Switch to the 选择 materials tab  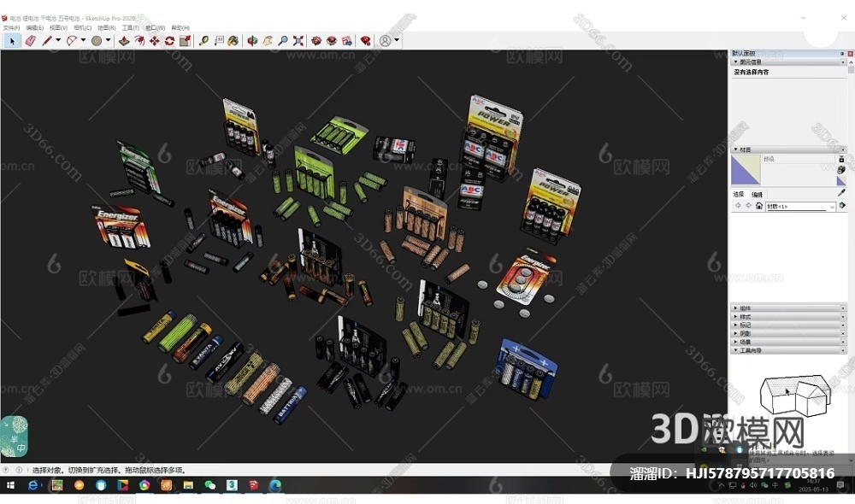tap(739, 195)
